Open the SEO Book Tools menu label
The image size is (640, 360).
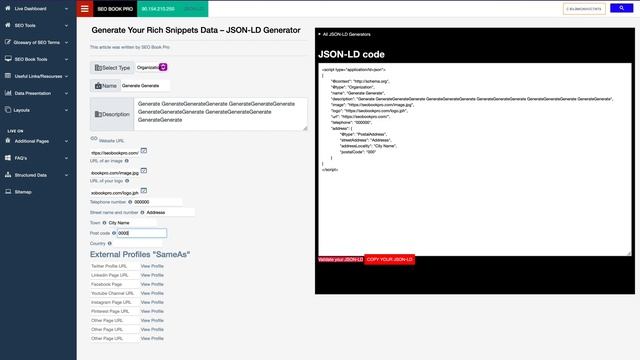(31, 59)
